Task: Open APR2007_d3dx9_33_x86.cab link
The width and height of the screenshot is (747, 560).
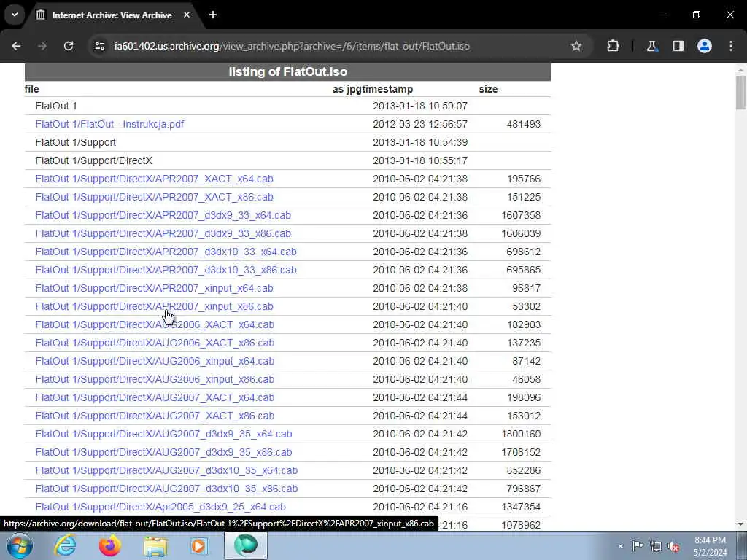Action: coord(163,234)
